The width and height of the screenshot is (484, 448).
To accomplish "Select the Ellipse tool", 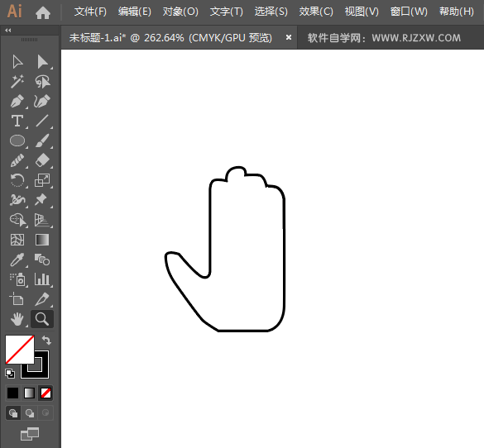I will coord(17,141).
